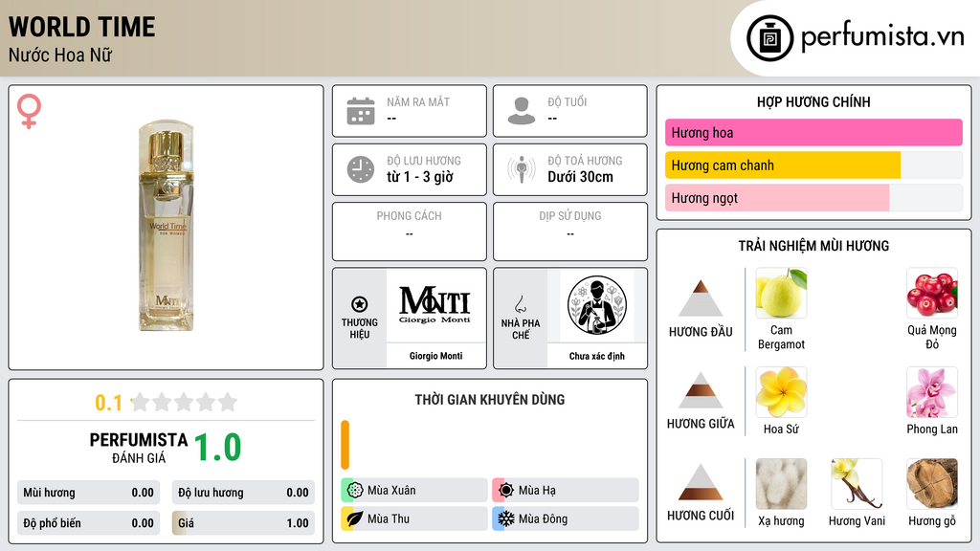980x551 pixels.
Task: Click the orange recommended-time bar
Action: 345,445
